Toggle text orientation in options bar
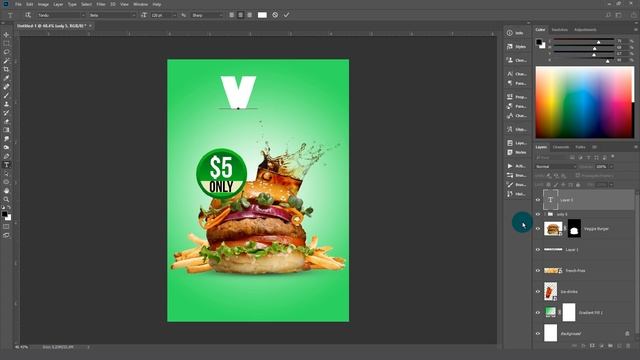The image size is (640, 360). (28, 15)
